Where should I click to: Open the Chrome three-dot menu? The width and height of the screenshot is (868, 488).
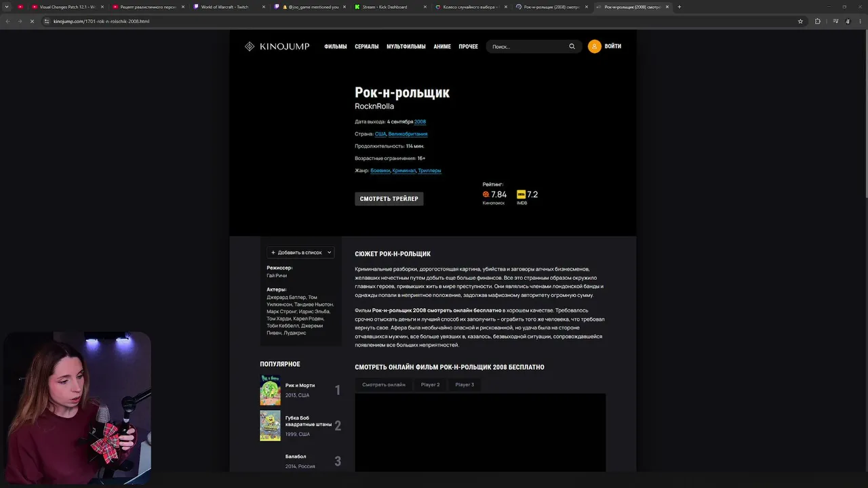tap(859, 21)
